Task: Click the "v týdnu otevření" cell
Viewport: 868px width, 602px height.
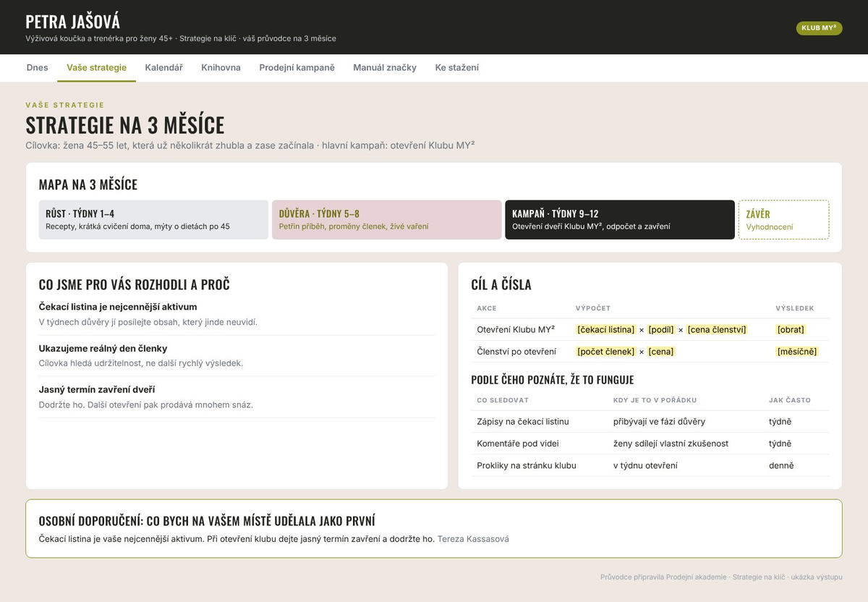Action: [x=645, y=465]
